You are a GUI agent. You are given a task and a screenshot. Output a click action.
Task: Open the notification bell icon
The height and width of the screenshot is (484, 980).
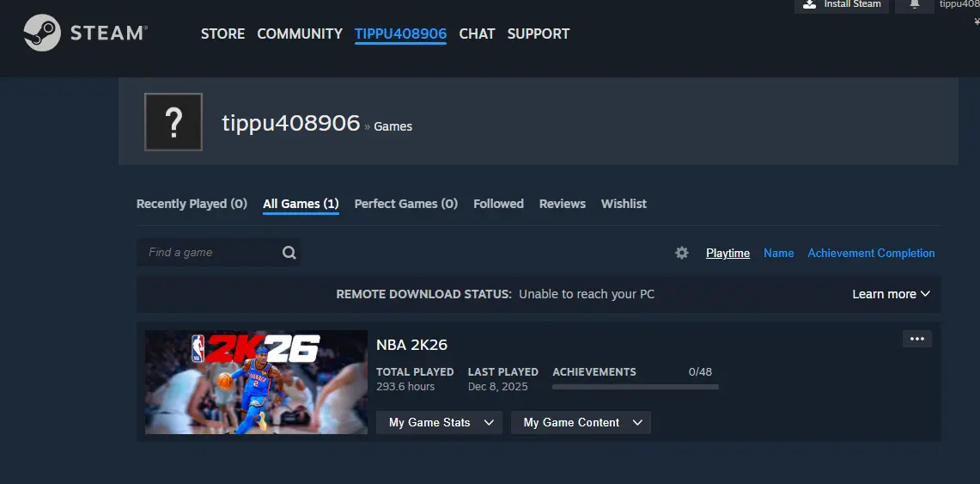915,4
